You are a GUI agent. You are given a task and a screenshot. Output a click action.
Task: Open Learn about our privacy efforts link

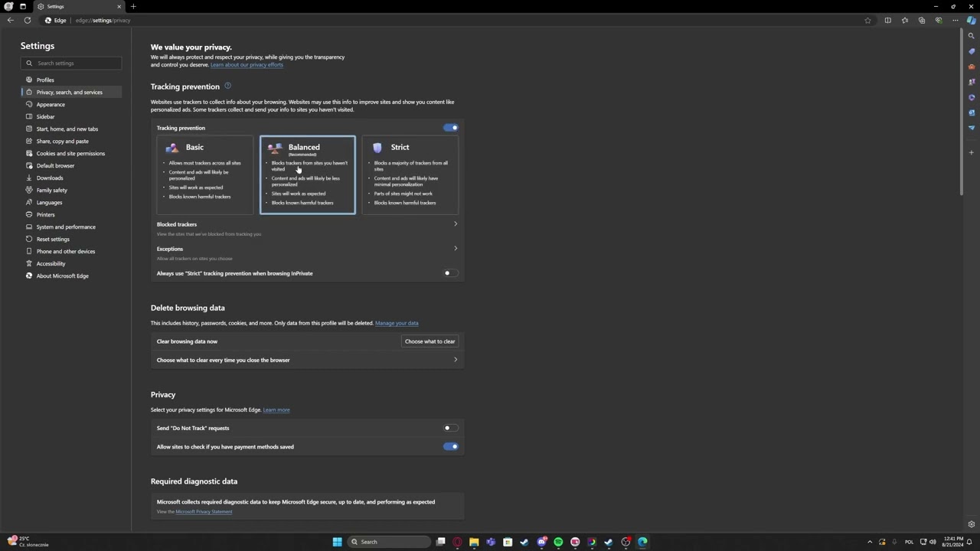(247, 64)
